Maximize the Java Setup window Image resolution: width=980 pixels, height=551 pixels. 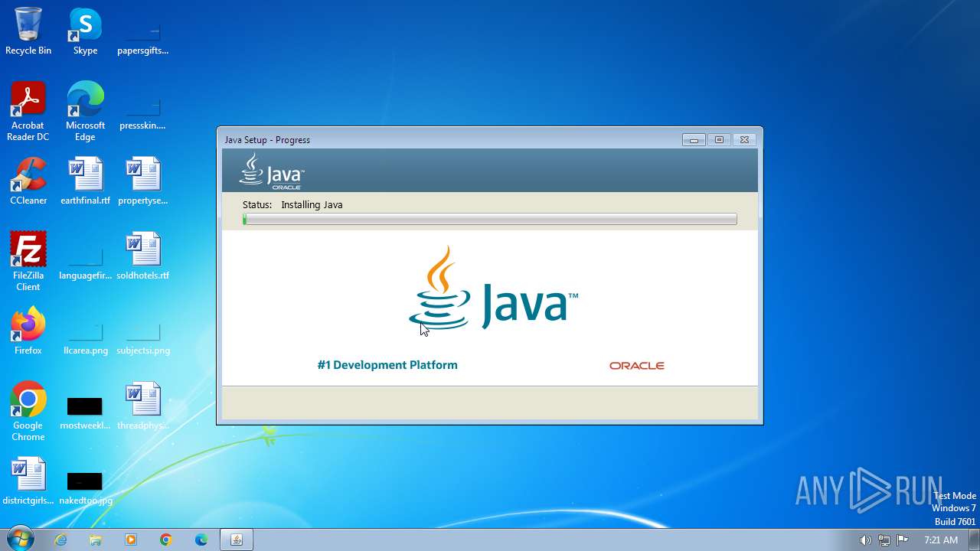pos(719,139)
